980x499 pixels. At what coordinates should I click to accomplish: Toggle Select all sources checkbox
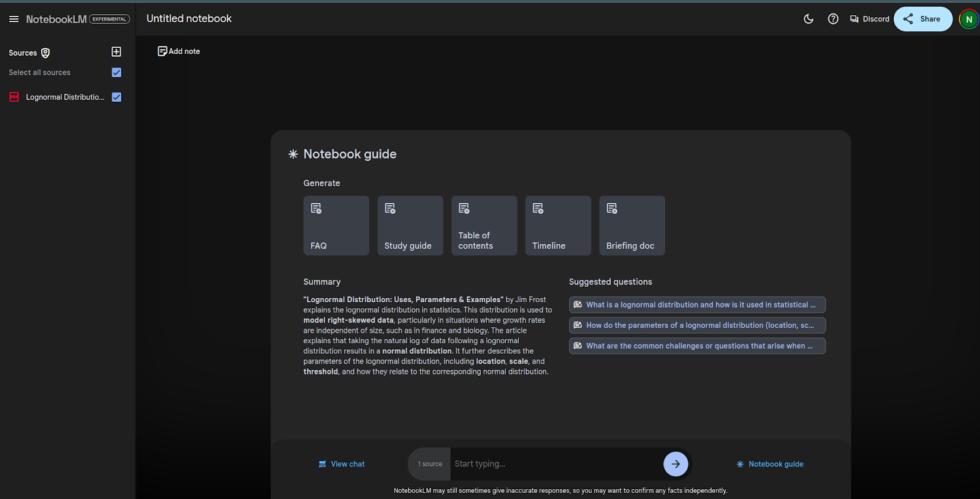[116, 72]
